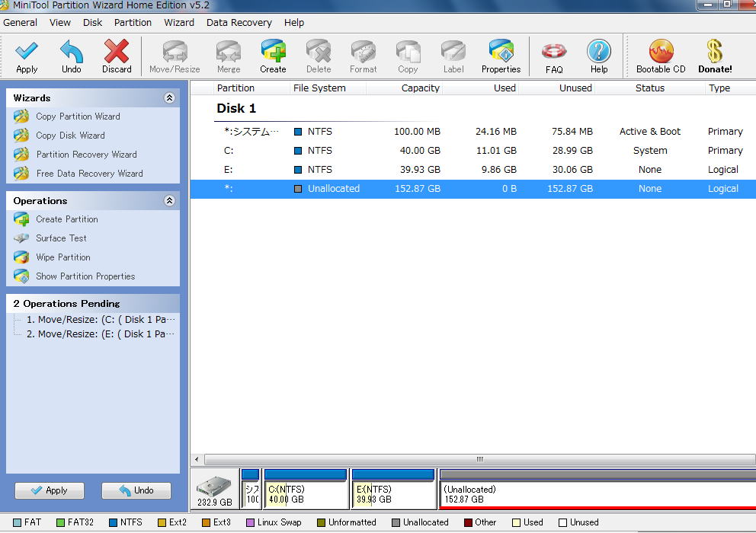Click the FAT32 legend color swatch
Screen dimensions: 756x533
click(x=60, y=523)
